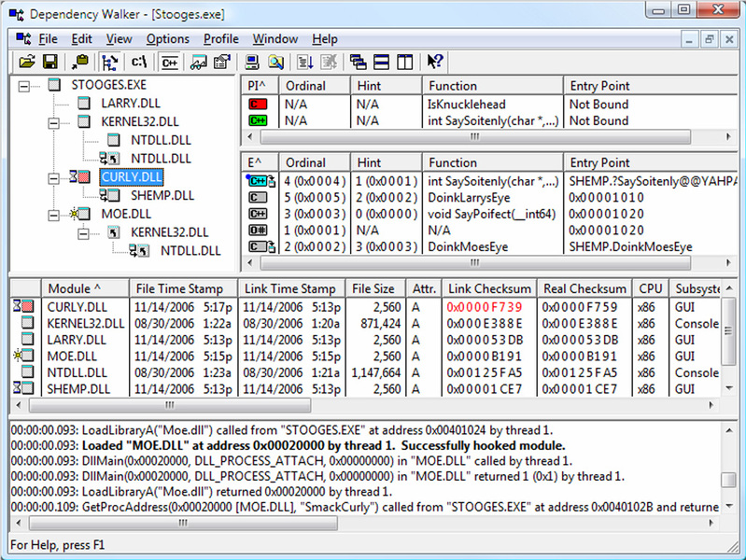The image size is (746, 560).
Task: Click the Tile Vertically toolbar icon
Action: (405, 62)
